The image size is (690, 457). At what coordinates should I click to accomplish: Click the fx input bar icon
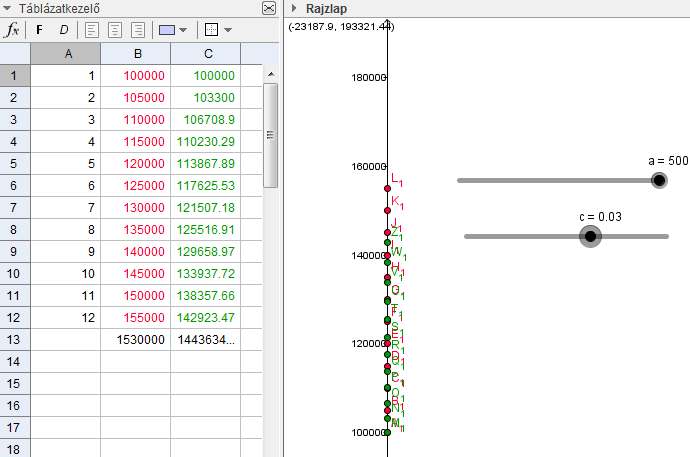pos(13,30)
